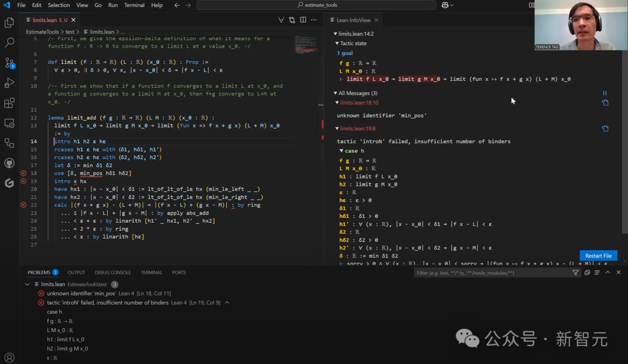Switch to the OUTPUT panel tab

pos(76,272)
